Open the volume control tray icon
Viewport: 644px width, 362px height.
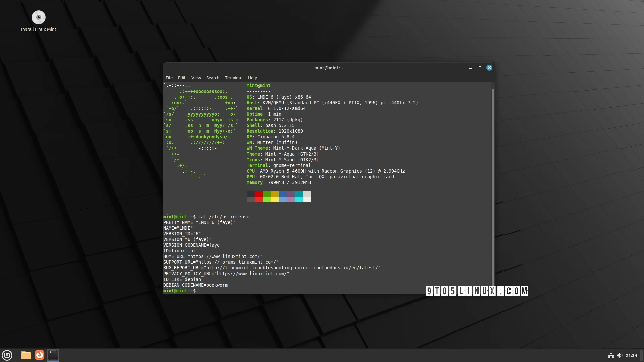click(x=619, y=355)
